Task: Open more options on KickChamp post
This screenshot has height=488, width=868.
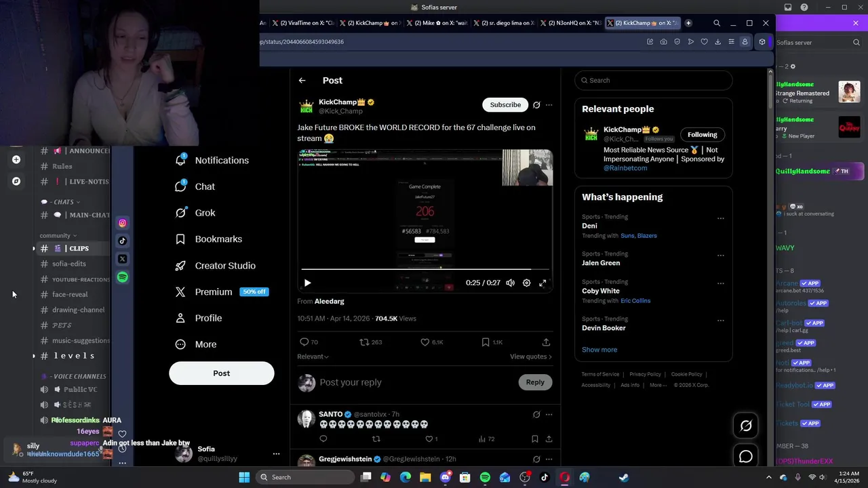Action: 549,105
